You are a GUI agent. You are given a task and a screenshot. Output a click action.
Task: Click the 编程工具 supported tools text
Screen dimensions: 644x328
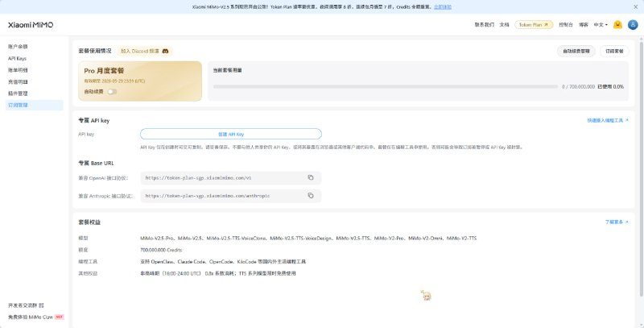223,261
